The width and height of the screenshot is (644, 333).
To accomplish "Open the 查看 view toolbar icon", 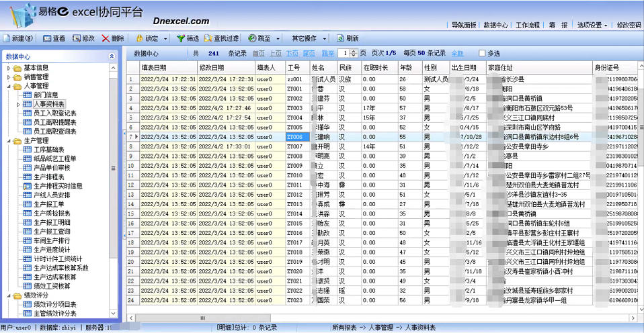I will 47,38.
